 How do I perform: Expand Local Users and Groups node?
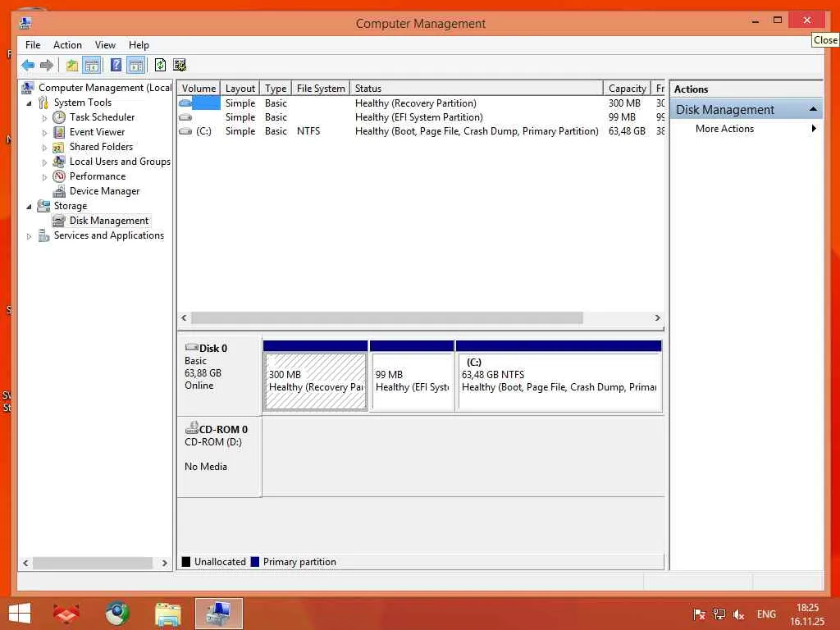tap(44, 162)
